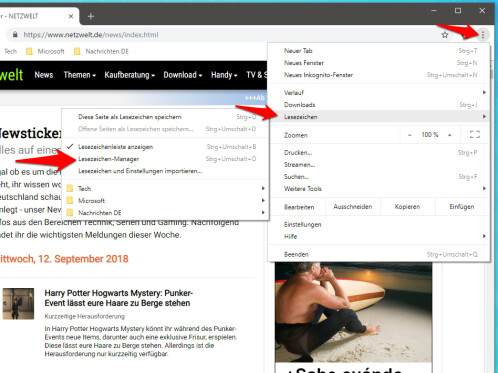Select Beenden to quit Chrome

(379, 254)
